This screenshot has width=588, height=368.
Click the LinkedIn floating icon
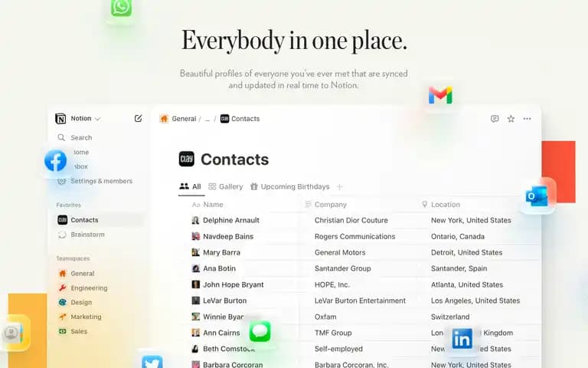[462, 338]
